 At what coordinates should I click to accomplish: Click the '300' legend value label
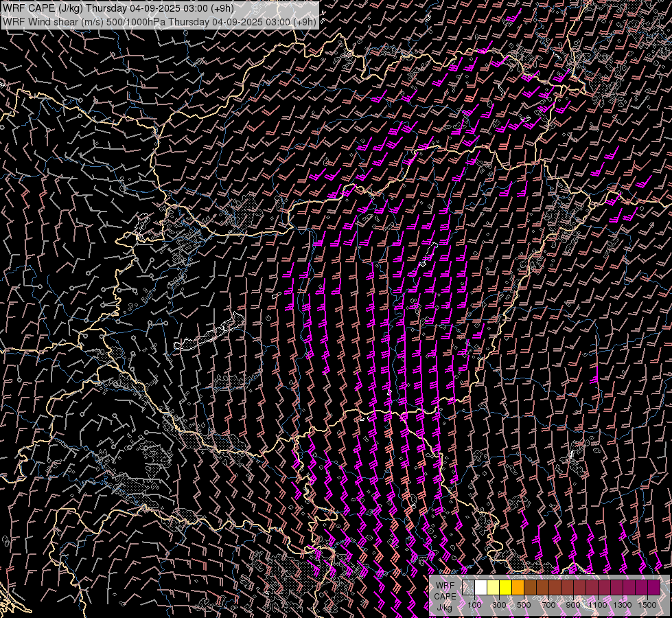click(x=499, y=605)
